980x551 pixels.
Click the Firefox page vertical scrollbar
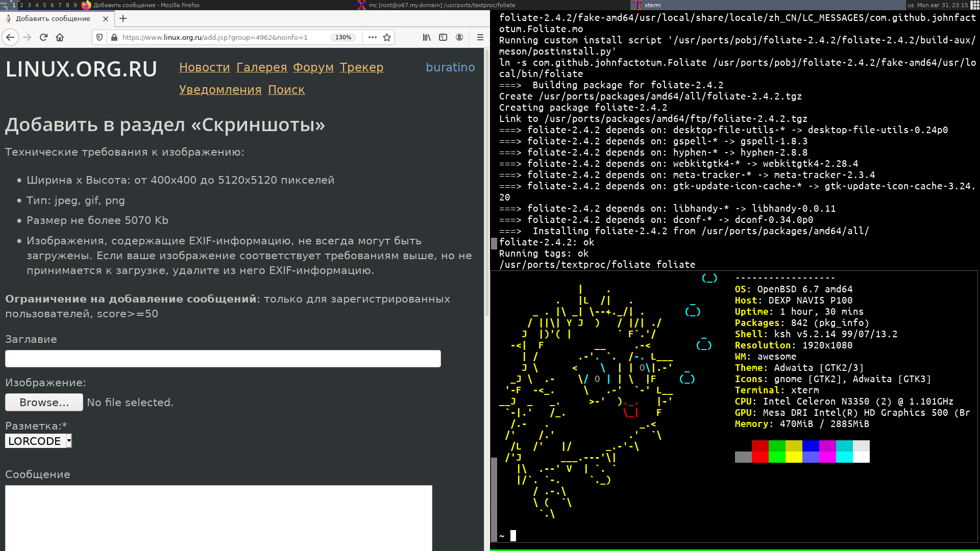tap(486, 184)
